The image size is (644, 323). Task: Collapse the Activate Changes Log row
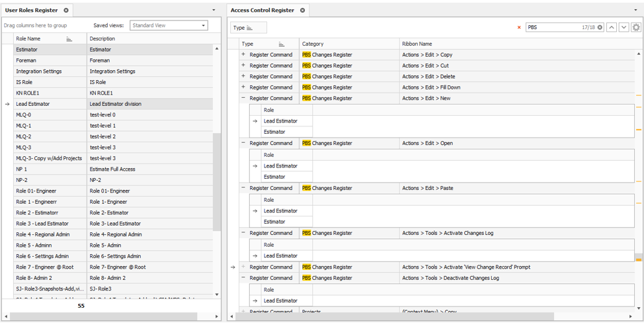tap(243, 233)
